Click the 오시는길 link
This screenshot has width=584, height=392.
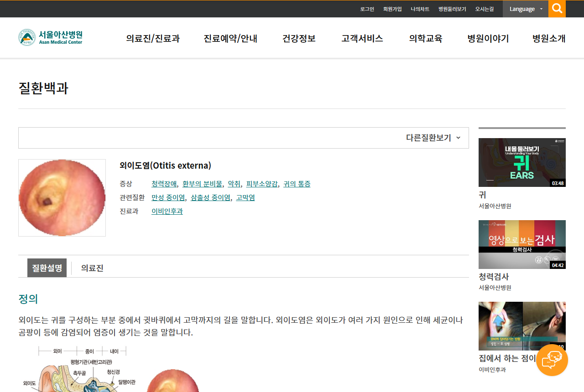coord(485,9)
